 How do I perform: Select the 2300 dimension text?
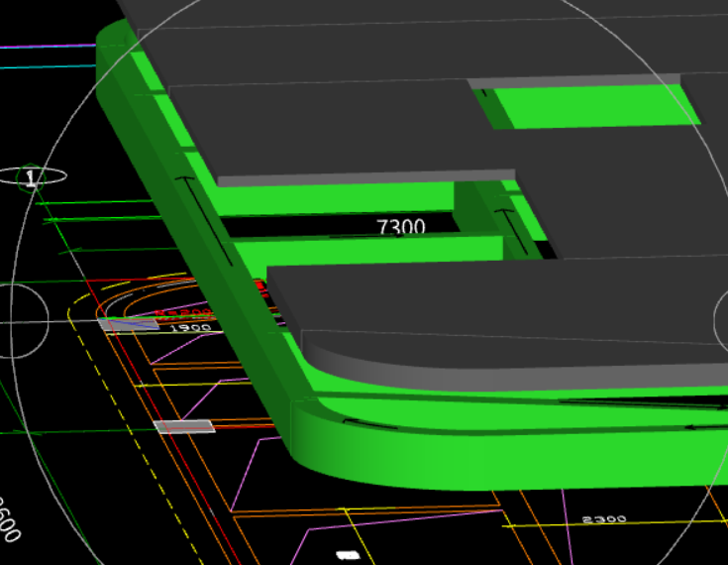point(604,519)
